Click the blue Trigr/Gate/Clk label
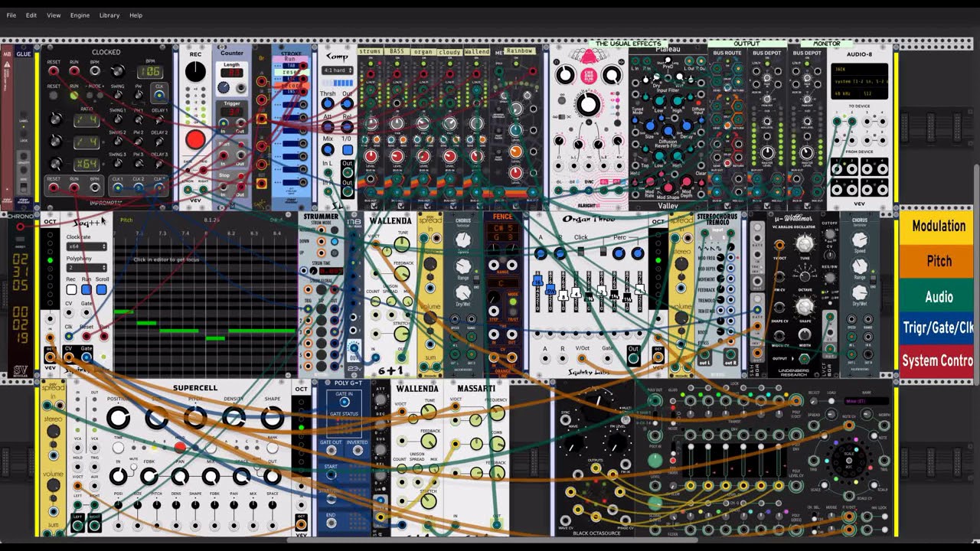Viewport: 980px width, 551px height. (937, 328)
